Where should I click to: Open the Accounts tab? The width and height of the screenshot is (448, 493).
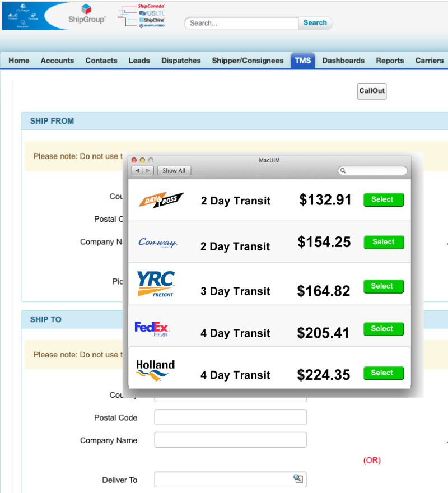coord(57,61)
